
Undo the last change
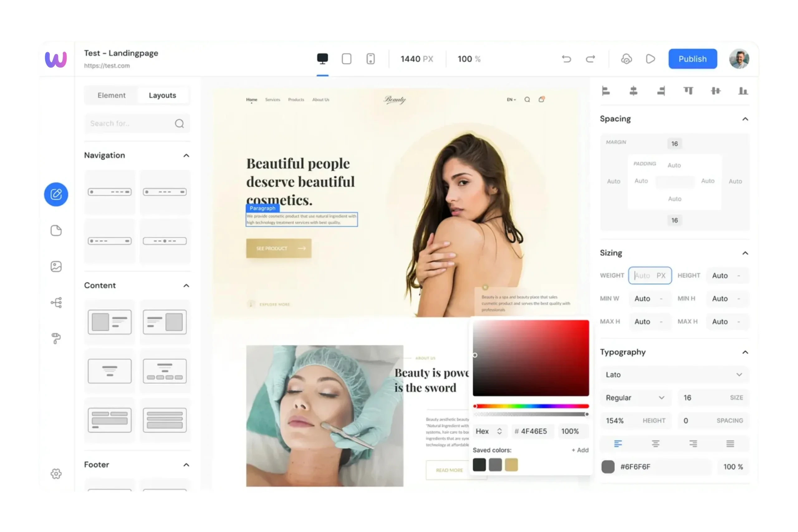pos(566,59)
